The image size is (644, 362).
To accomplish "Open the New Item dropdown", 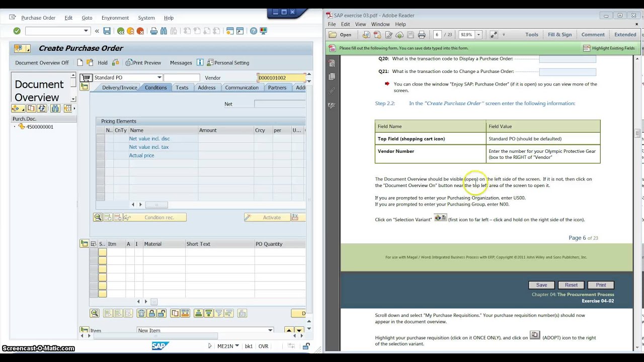I will (270, 330).
